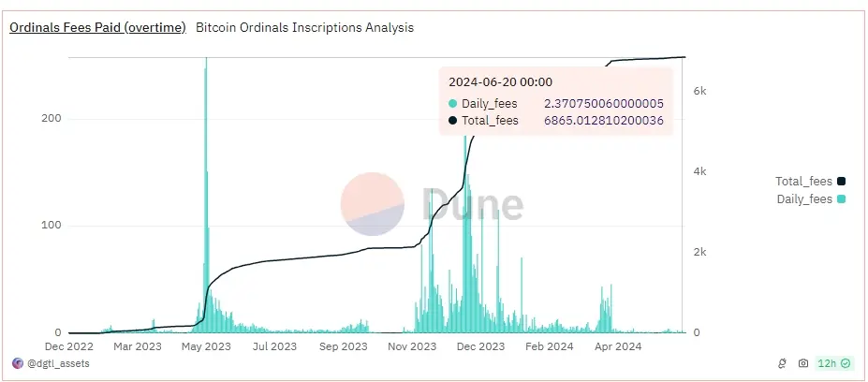Toggle the Total_fees legend series

click(x=803, y=182)
